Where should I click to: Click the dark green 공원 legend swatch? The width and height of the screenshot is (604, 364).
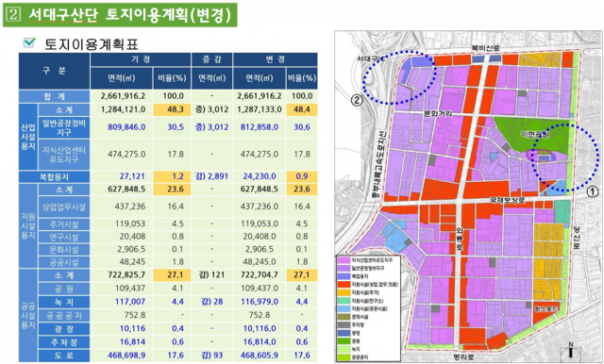[344, 341]
